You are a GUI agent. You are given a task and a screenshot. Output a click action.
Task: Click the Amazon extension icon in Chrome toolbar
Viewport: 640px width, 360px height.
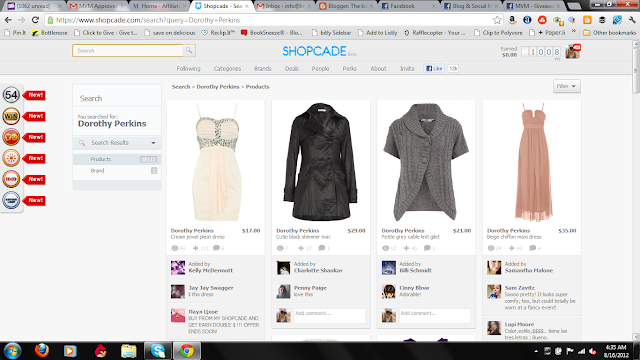(x=512, y=20)
